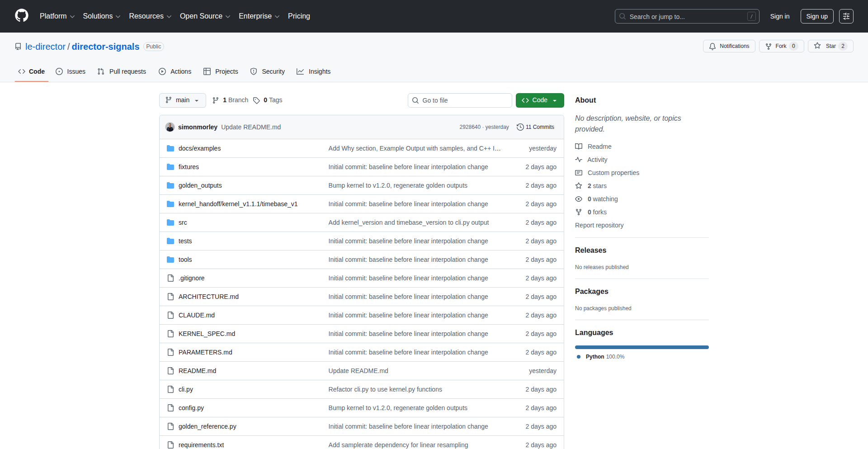Switch to the Issues tab
Image resolution: width=868 pixels, height=449 pixels.
(71, 71)
